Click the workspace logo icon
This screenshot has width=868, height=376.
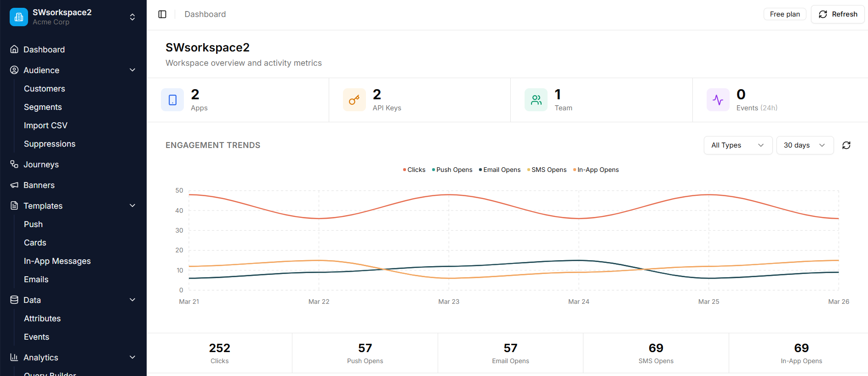pos(19,17)
